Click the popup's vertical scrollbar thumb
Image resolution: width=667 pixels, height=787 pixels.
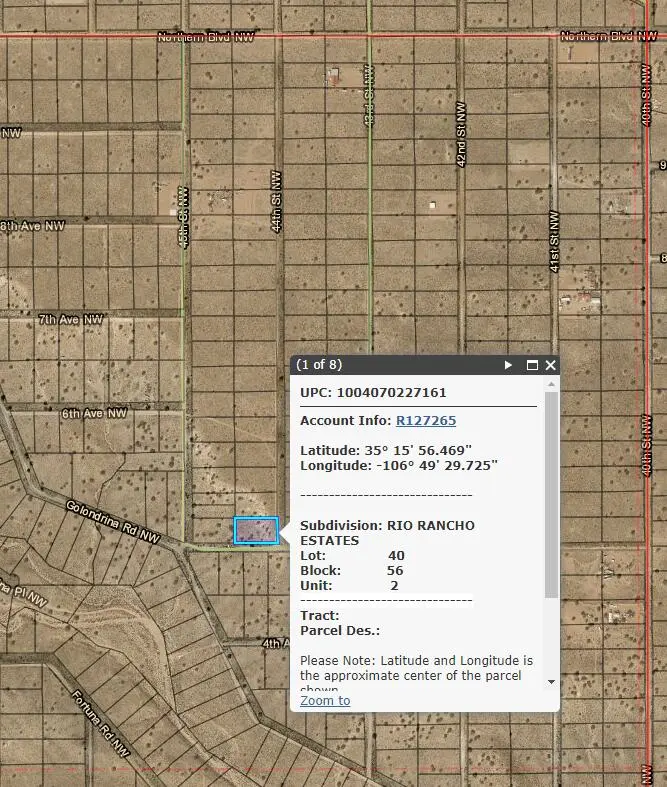point(551,495)
